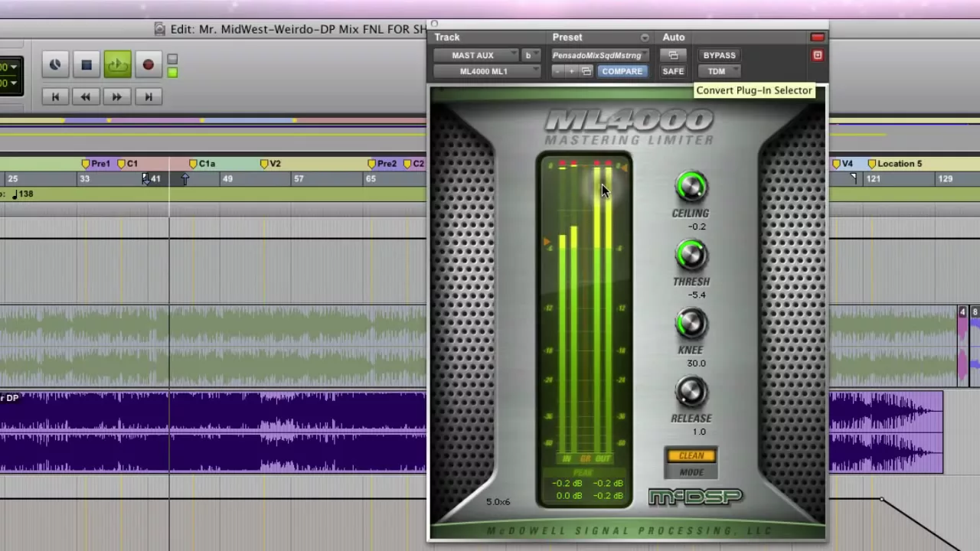Jump to the C2 marker

point(413,164)
